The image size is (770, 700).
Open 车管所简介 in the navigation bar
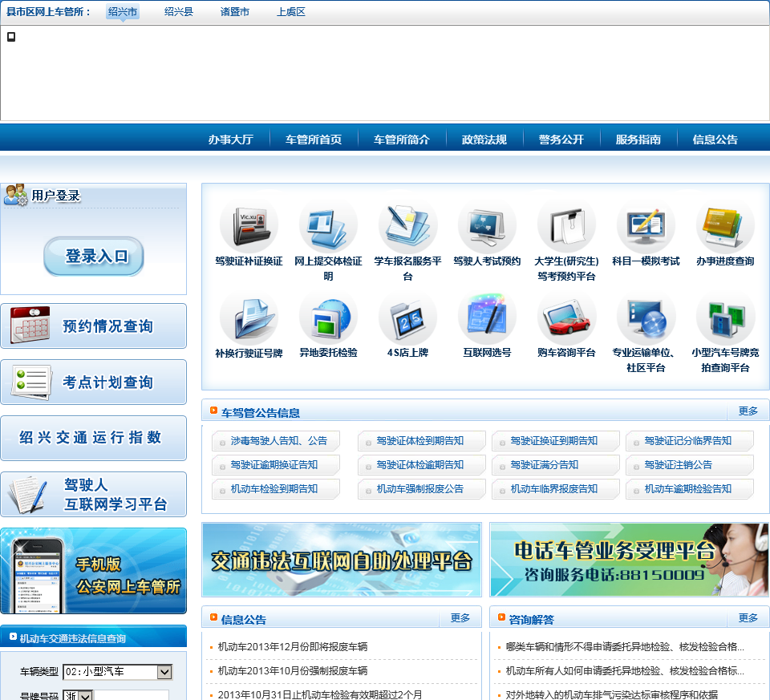tap(401, 140)
